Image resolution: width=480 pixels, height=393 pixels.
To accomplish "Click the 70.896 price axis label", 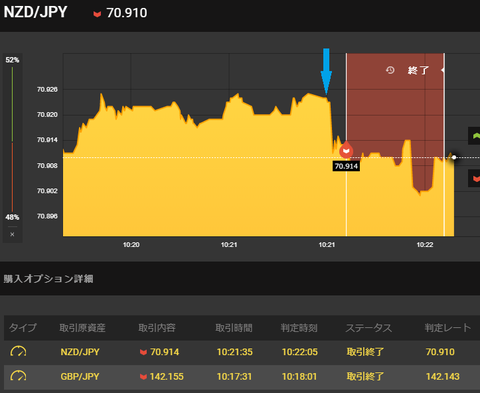I will coord(47,216).
